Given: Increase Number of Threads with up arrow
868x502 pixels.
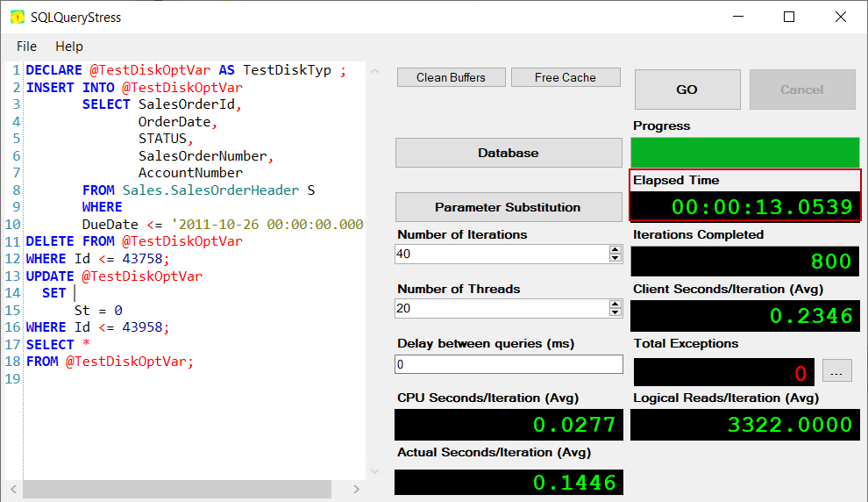Looking at the screenshot, I should pyautogui.click(x=615, y=304).
